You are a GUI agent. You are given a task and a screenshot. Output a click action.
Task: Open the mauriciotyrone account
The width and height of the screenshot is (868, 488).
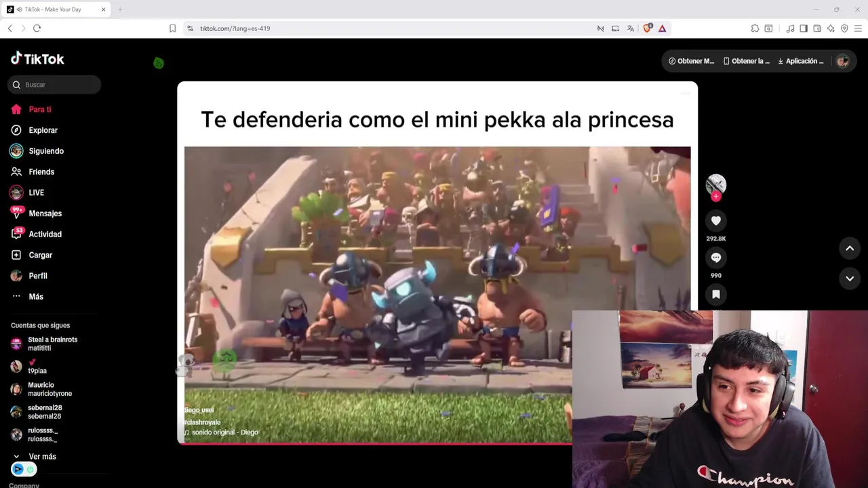(x=41, y=389)
